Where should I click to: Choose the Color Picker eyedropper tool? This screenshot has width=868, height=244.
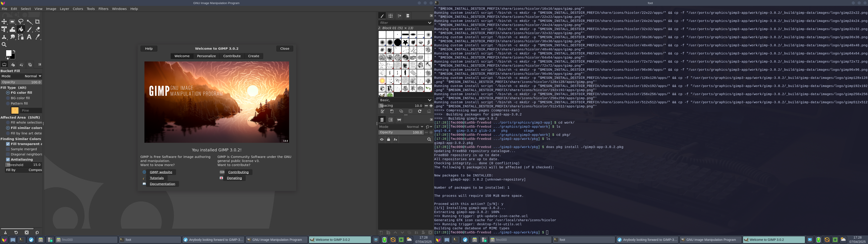37,37
